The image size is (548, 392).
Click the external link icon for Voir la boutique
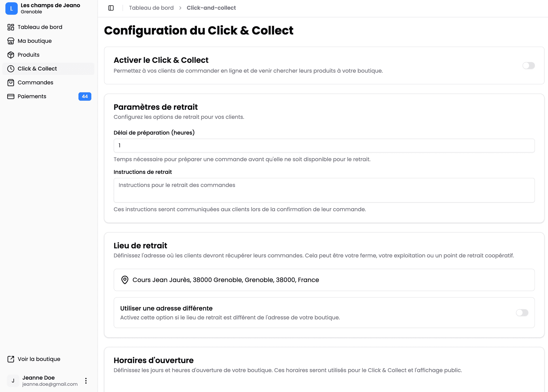(11, 359)
